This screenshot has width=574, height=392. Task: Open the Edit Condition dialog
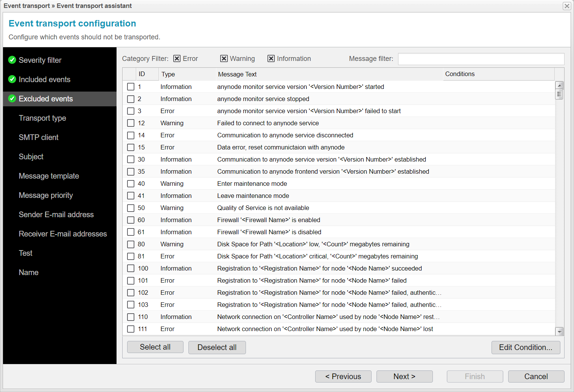pyautogui.click(x=526, y=347)
